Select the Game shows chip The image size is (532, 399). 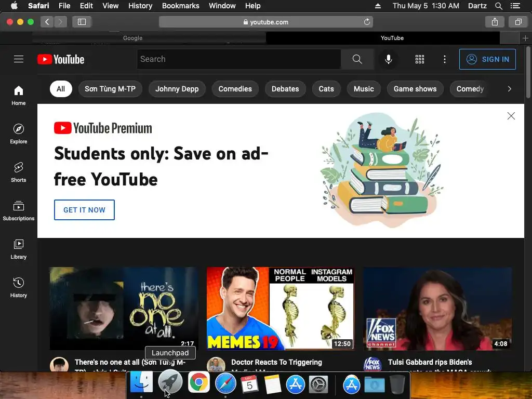(x=415, y=89)
